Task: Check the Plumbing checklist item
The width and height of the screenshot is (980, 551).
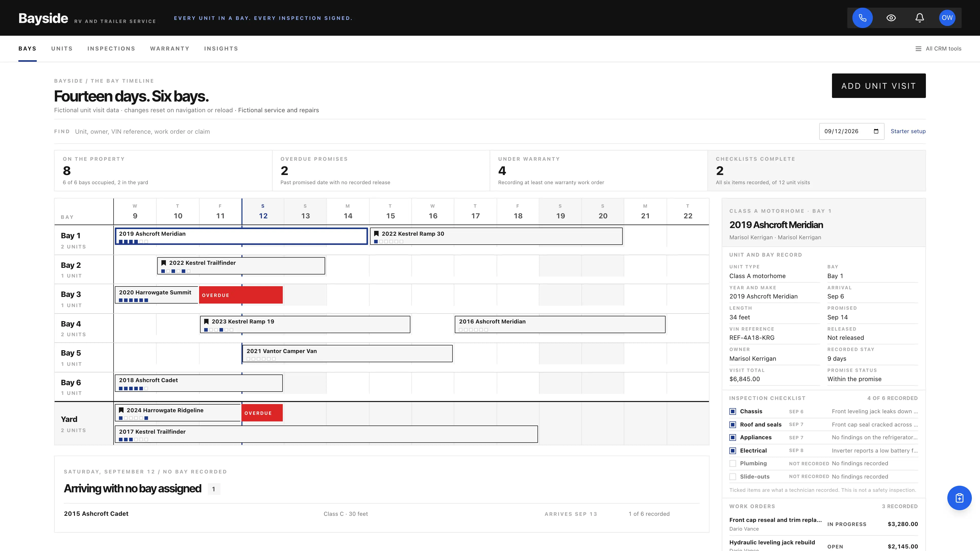Action: (733, 464)
